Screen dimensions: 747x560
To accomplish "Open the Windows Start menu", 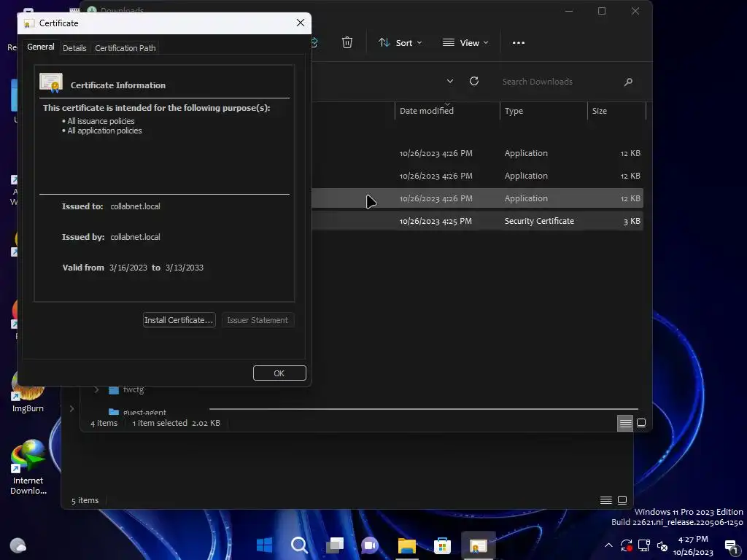I will click(x=264, y=545).
